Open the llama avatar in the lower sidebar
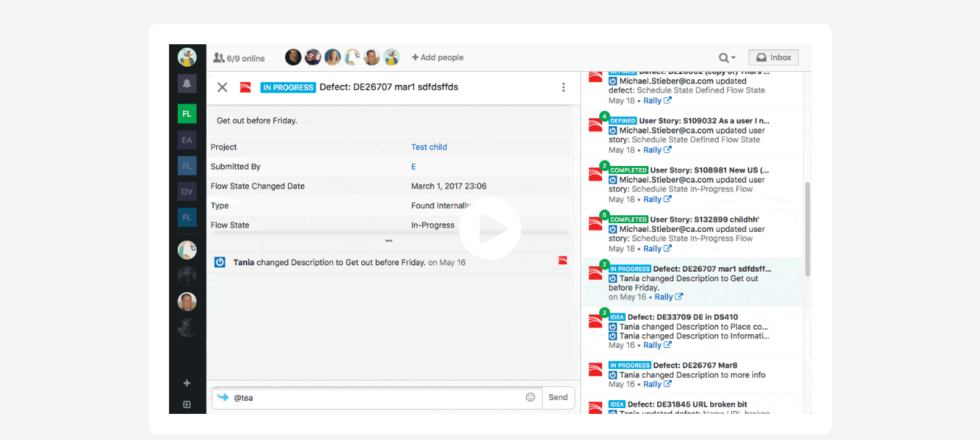The width and height of the screenshot is (980, 440). tap(187, 250)
